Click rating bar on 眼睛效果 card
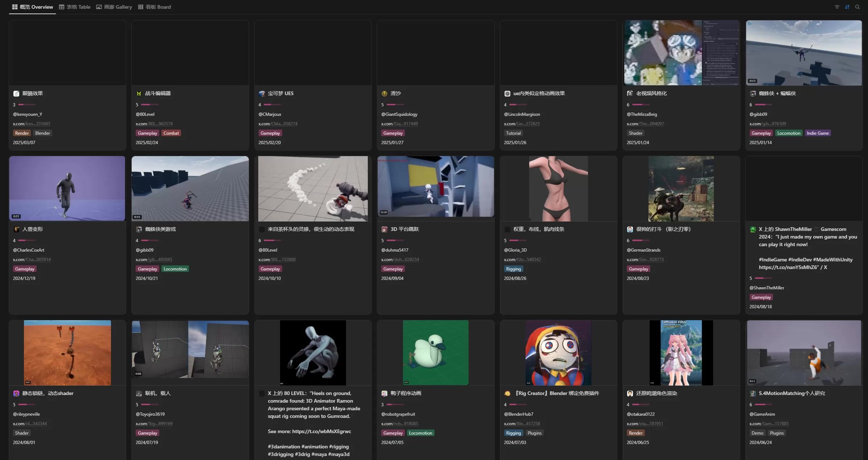This screenshot has height=460, width=868. point(26,105)
